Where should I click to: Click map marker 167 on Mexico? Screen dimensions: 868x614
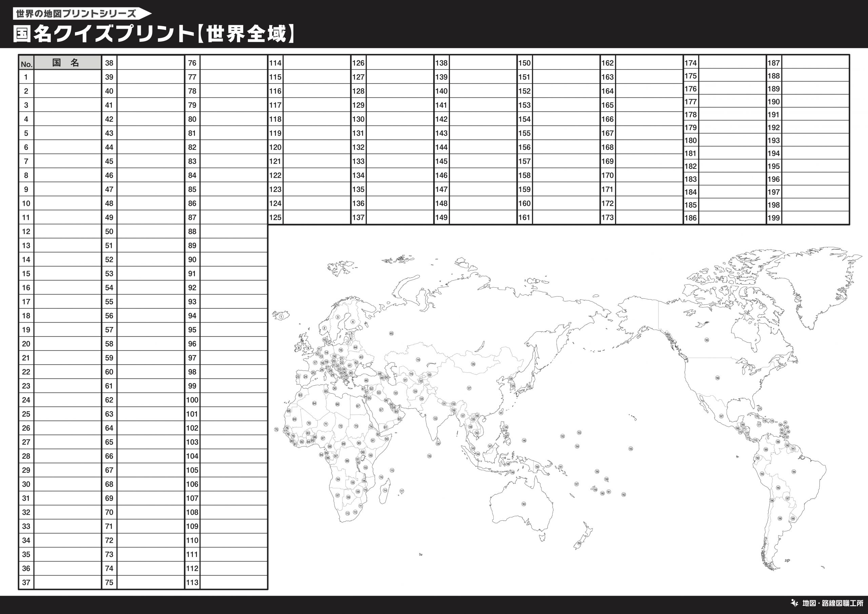point(721,416)
